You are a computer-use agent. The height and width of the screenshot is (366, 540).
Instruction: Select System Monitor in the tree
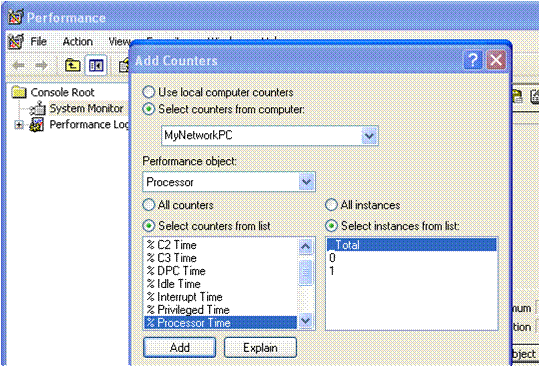click(x=86, y=108)
